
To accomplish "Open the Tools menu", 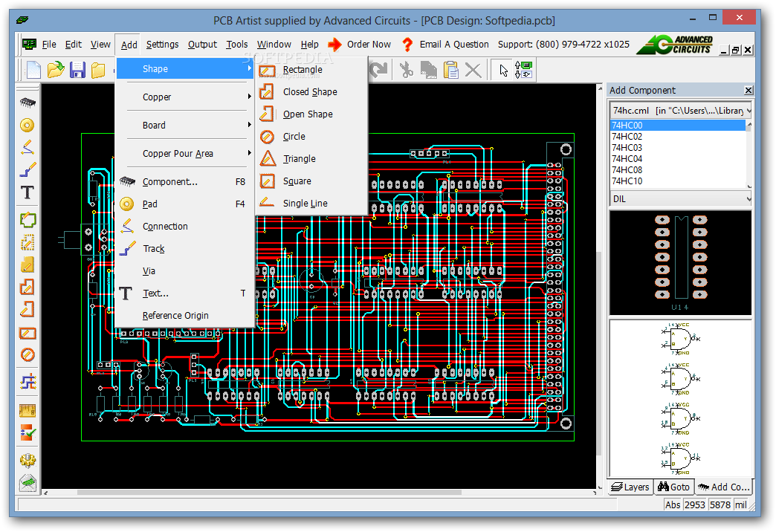I will (237, 45).
